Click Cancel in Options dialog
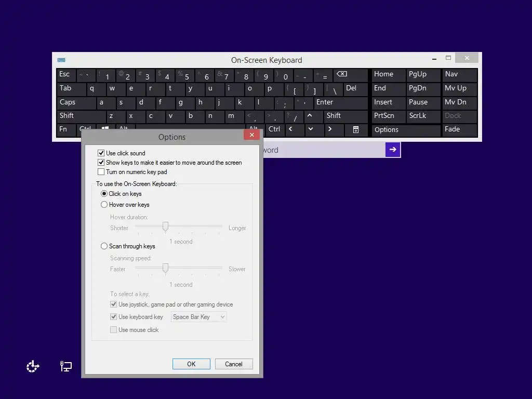Viewport: 532px width, 399px height. click(x=234, y=364)
